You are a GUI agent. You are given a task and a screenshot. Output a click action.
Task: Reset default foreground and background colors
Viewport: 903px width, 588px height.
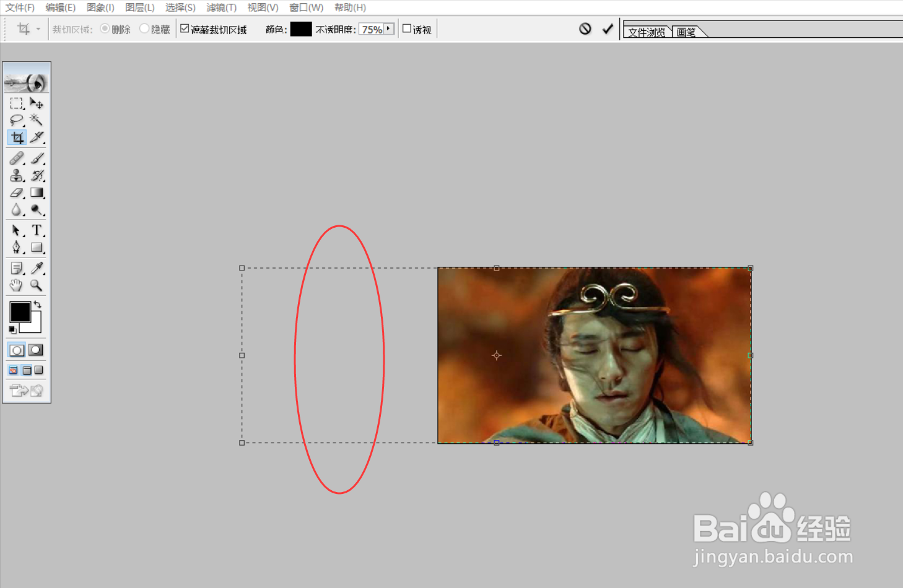pyautogui.click(x=12, y=329)
